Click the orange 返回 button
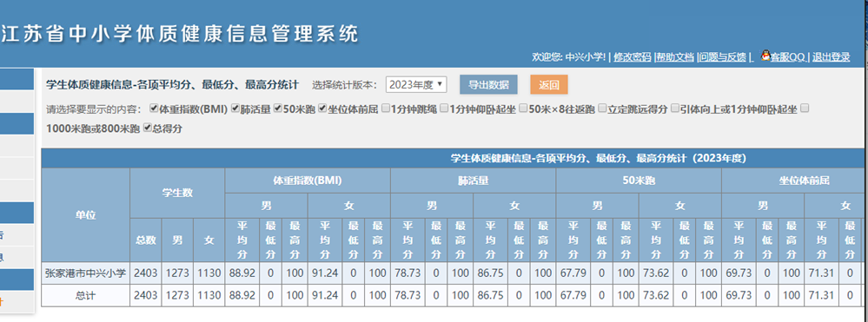 point(548,85)
